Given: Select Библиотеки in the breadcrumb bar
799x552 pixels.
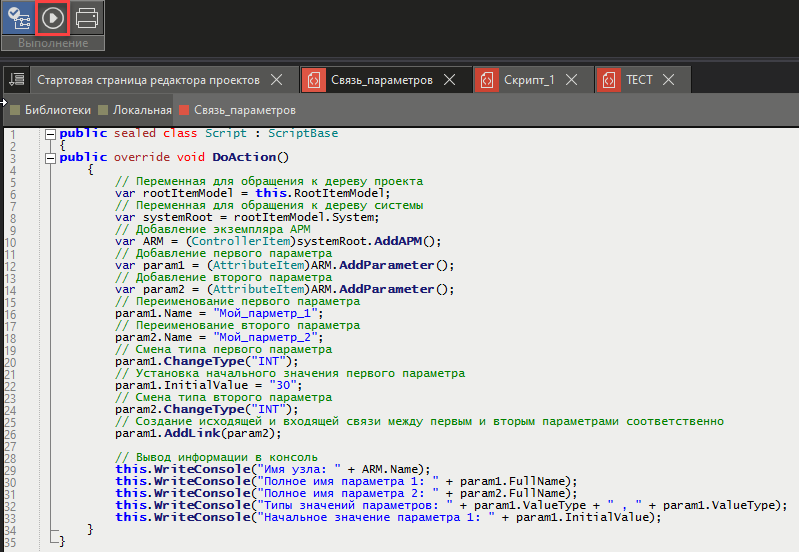Looking at the screenshot, I should click(x=57, y=110).
